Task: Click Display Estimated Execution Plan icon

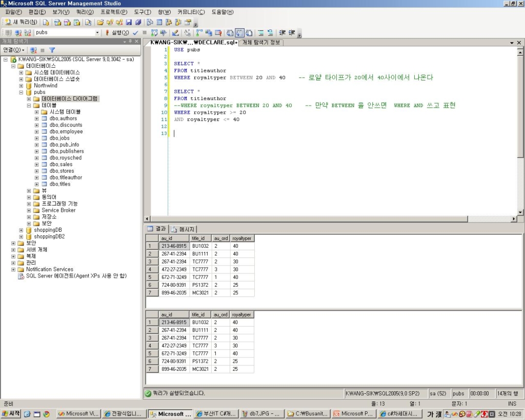Action: (x=154, y=32)
